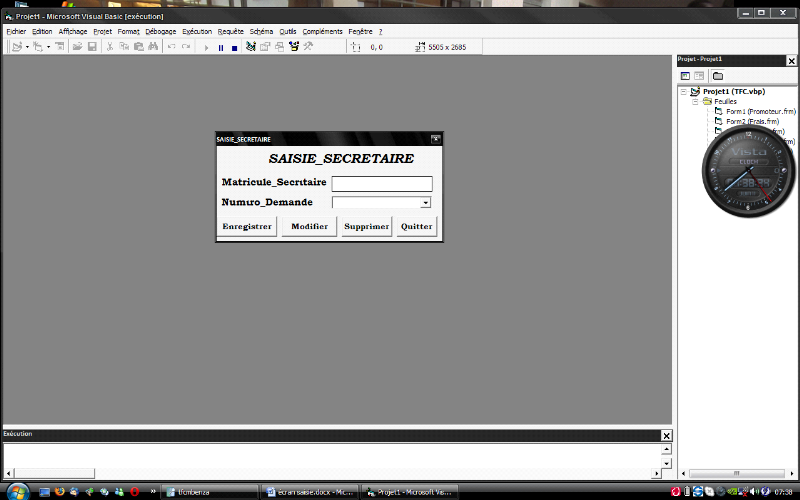The image size is (800, 500).
Task: Click the Find binoculars icon
Action: (153, 47)
